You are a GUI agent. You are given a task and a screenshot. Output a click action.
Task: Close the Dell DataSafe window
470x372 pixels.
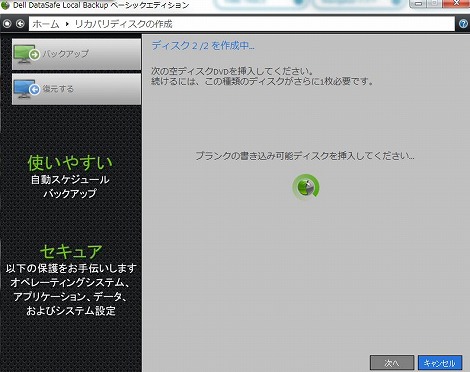[x=457, y=4]
